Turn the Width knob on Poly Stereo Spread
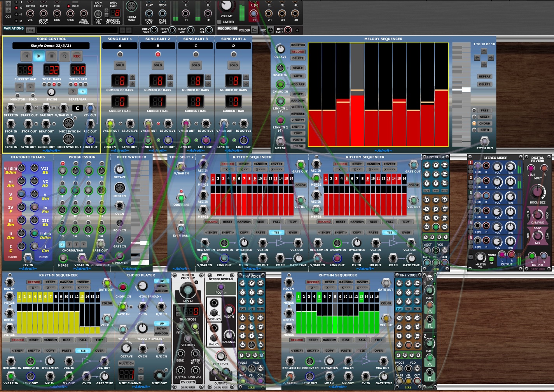 coord(229,310)
